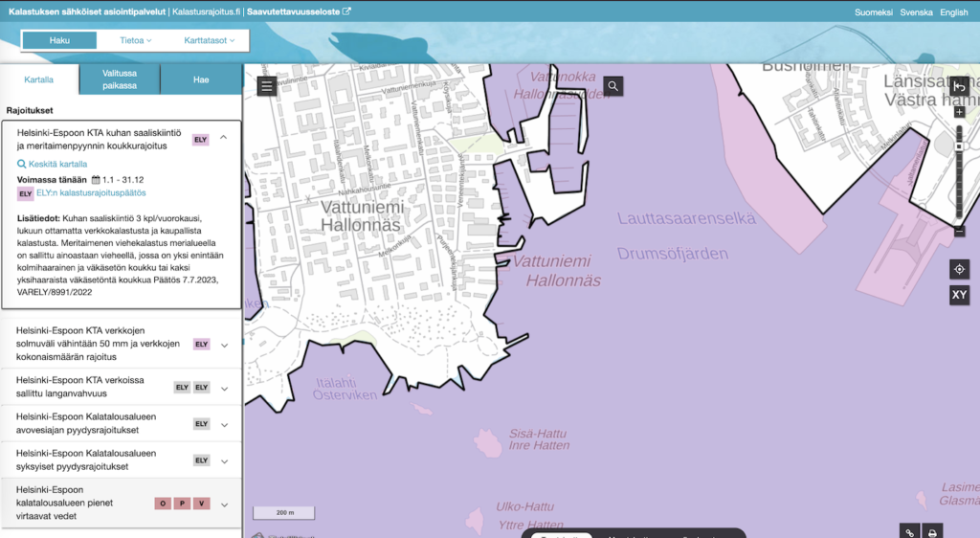This screenshot has height=538, width=980.
Task: Open the Karttatasot dropdown menu
Action: (208, 40)
